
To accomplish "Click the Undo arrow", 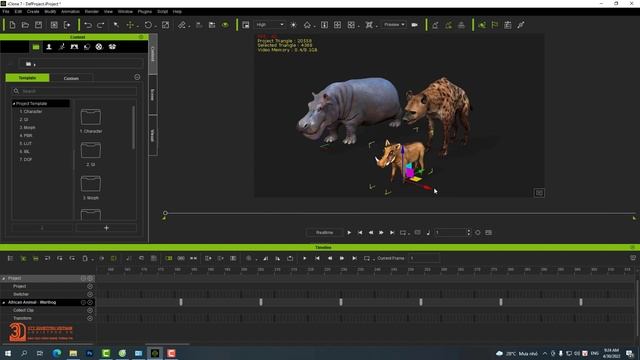I will [x=88, y=25].
